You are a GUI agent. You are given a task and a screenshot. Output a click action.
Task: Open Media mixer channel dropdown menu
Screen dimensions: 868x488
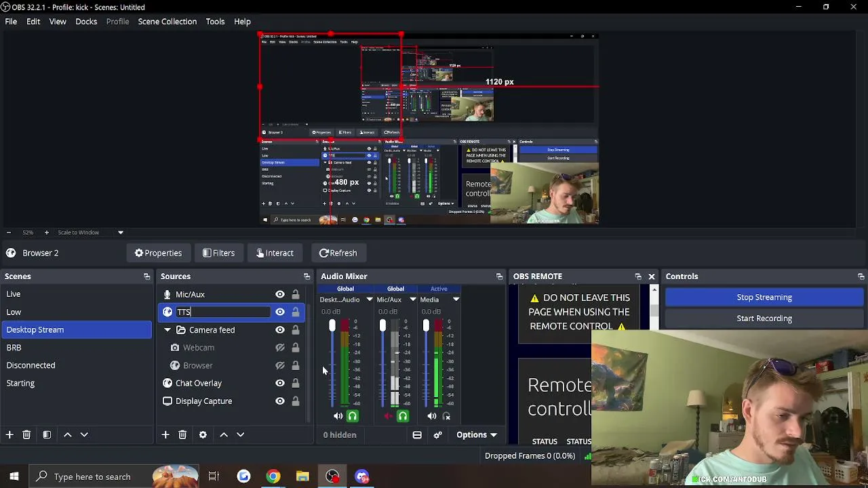point(456,300)
